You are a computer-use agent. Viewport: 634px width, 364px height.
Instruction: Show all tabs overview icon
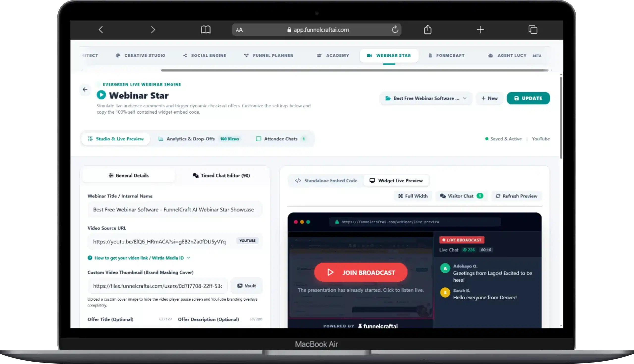point(533,29)
